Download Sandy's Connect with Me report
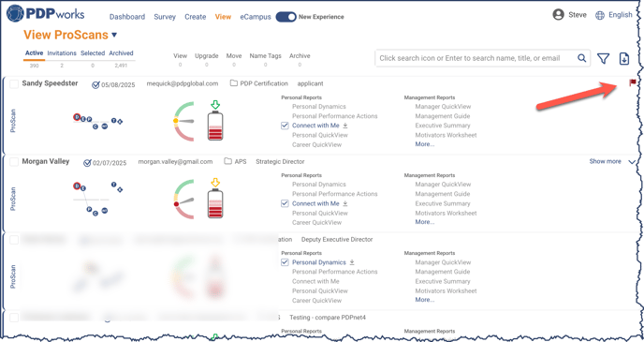Viewport: 644px width, 342px height. 345,126
